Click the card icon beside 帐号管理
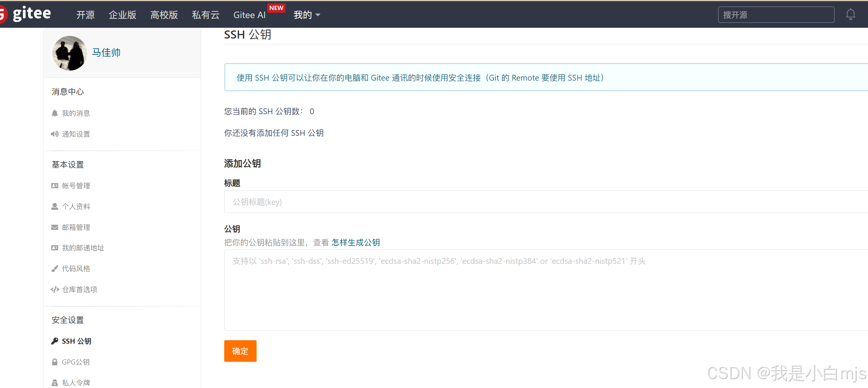The image size is (868, 388). coord(55,186)
